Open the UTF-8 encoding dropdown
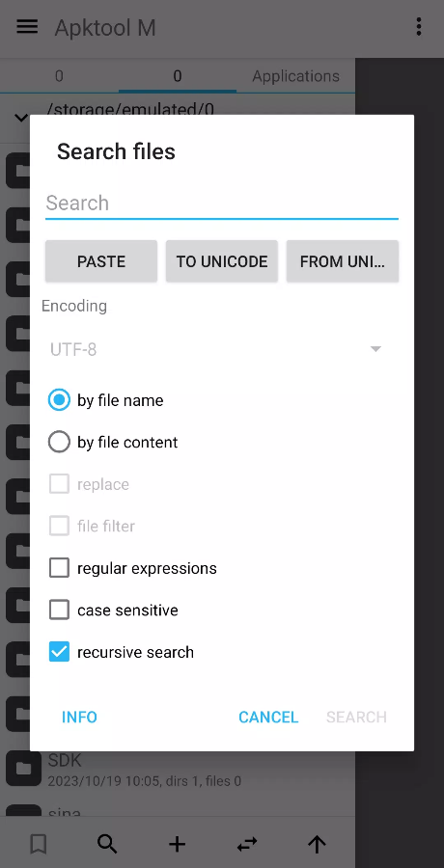 pos(216,349)
